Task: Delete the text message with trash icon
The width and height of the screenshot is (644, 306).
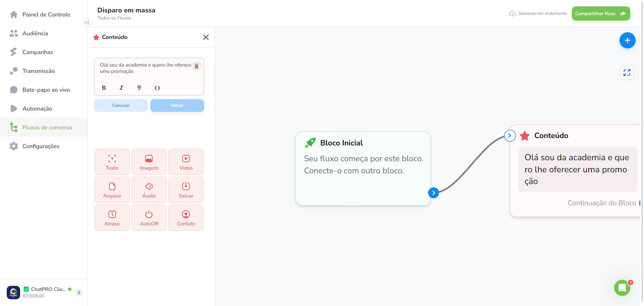Action: point(197,66)
